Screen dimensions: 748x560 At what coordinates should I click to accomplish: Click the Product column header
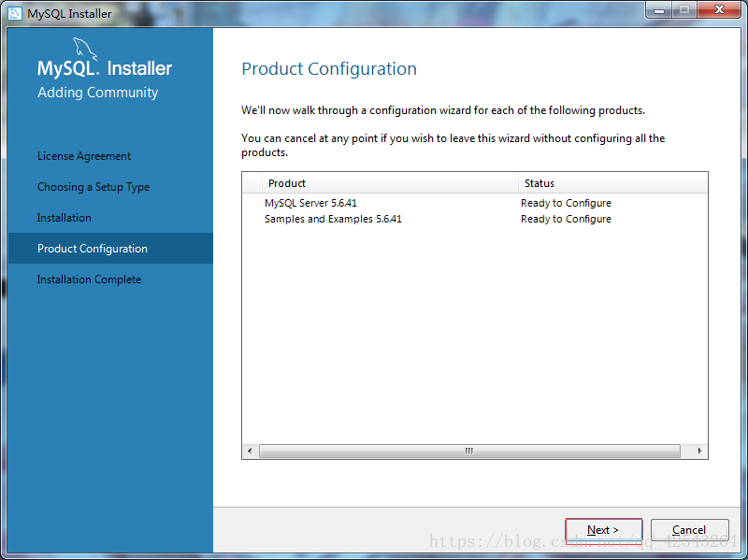(390, 183)
